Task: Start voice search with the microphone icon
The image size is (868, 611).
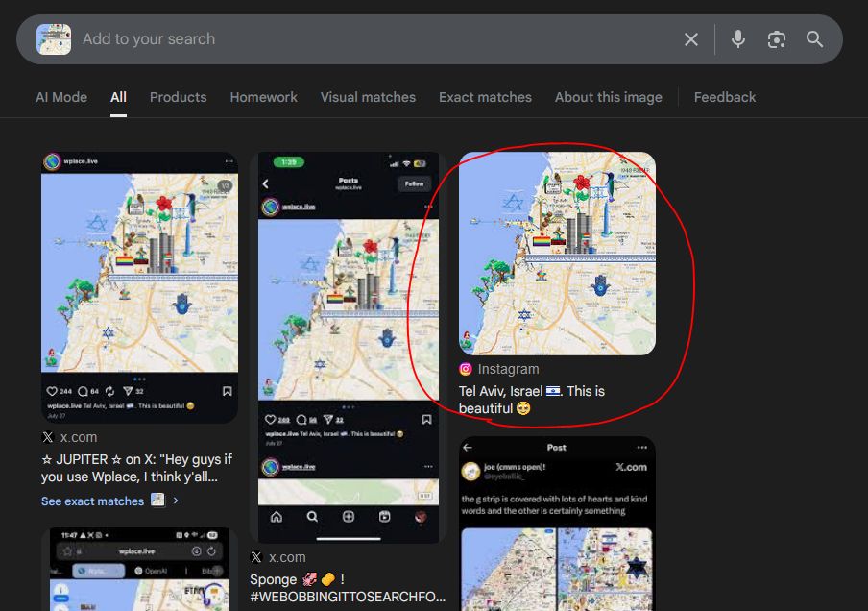Action: point(738,39)
